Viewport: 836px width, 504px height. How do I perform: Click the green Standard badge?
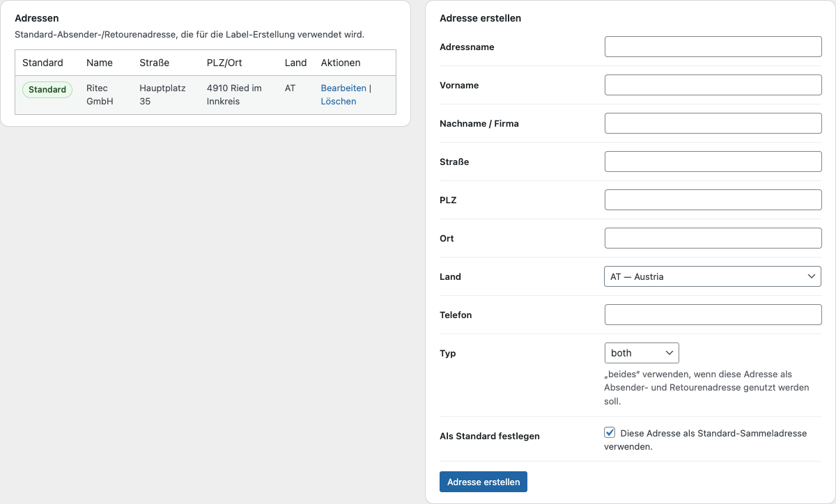(47, 90)
